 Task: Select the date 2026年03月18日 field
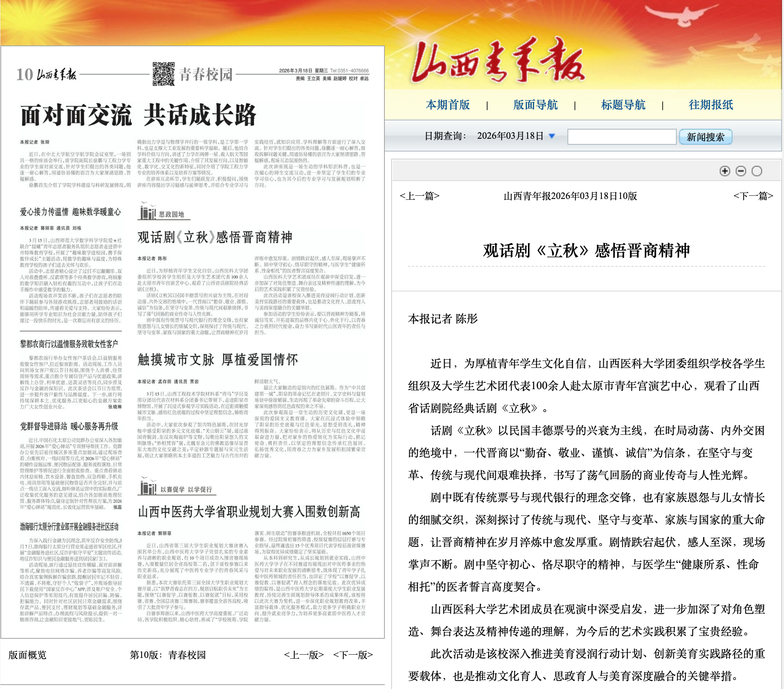[x=510, y=136]
